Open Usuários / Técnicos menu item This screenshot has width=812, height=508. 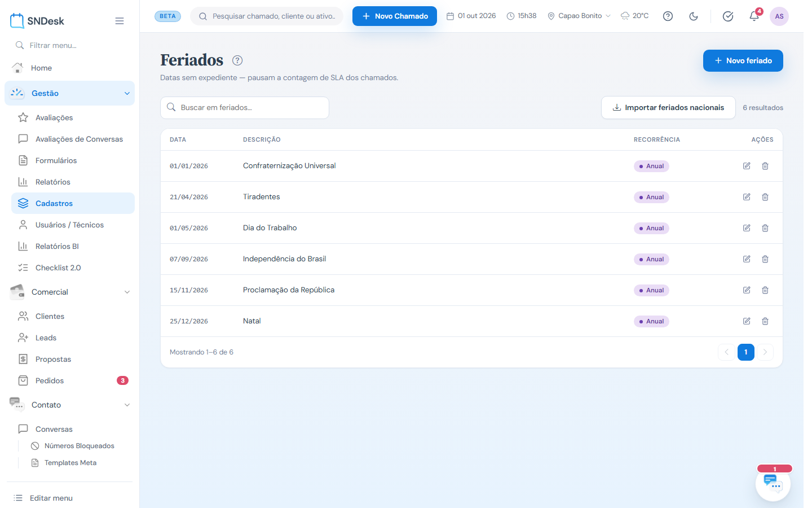coord(73,225)
